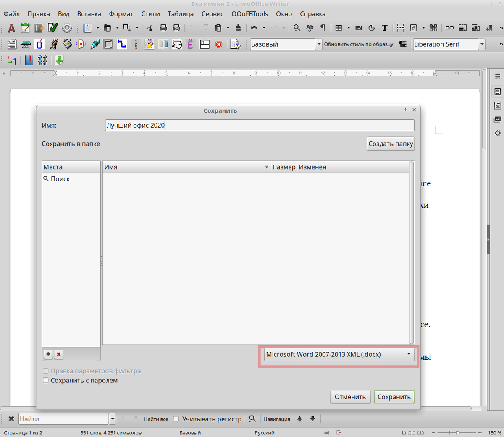
Task: Toggle formatting marks pilcrow icon
Action: [323, 28]
